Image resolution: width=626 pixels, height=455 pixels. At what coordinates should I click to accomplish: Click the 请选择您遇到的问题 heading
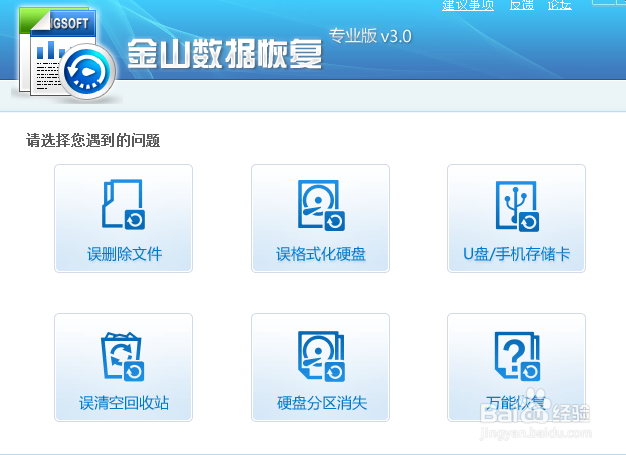click(93, 140)
